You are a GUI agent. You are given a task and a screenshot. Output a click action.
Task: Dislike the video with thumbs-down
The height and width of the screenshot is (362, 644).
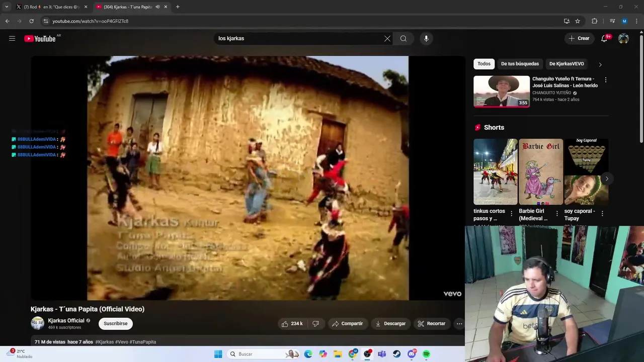315,324
